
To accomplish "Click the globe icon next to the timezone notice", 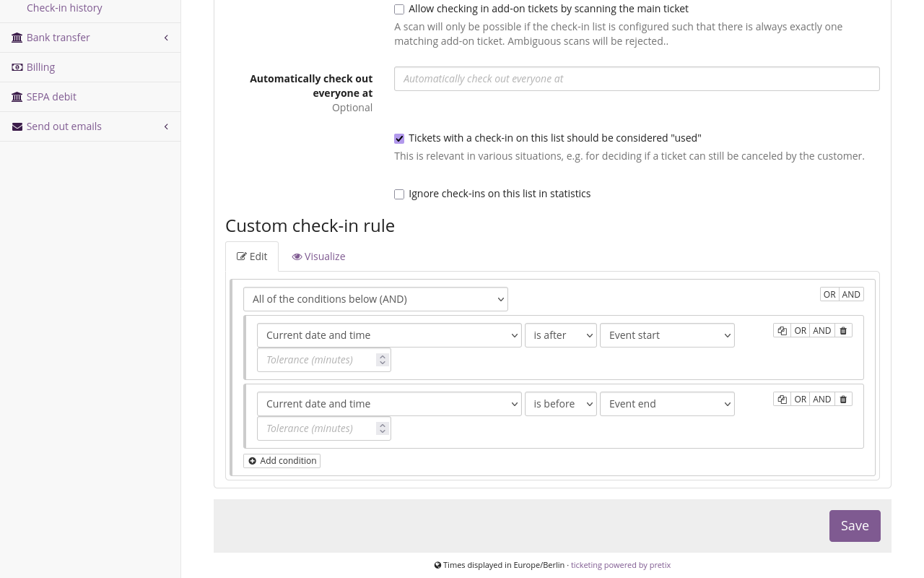I will pyautogui.click(x=437, y=564).
